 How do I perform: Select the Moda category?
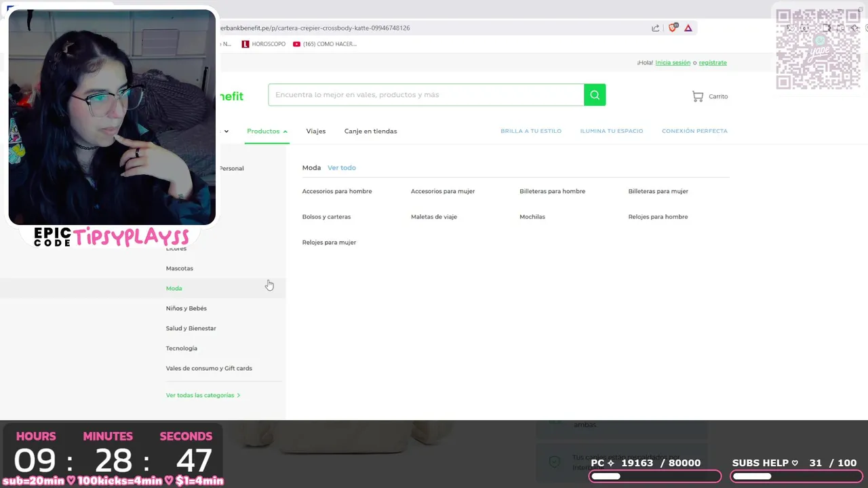tap(174, 288)
